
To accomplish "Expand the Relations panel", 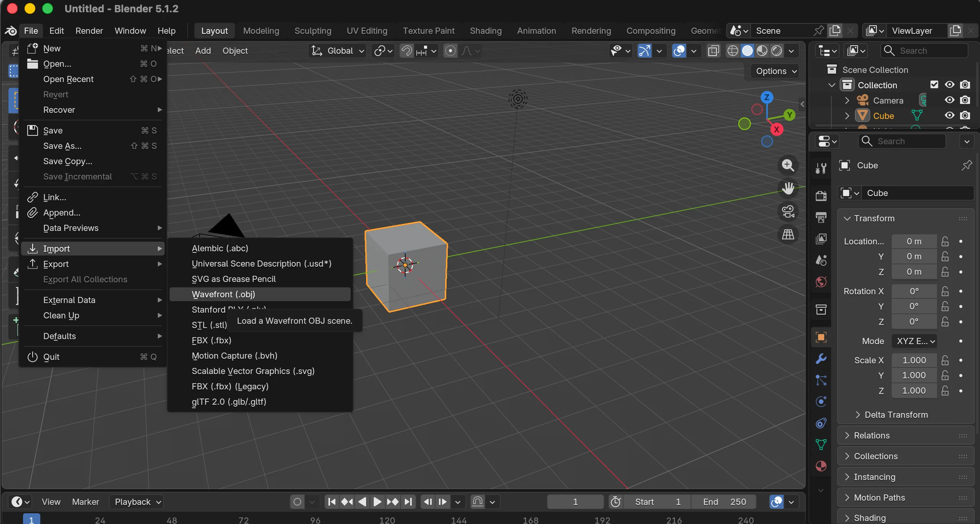I will tap(906, 435).
